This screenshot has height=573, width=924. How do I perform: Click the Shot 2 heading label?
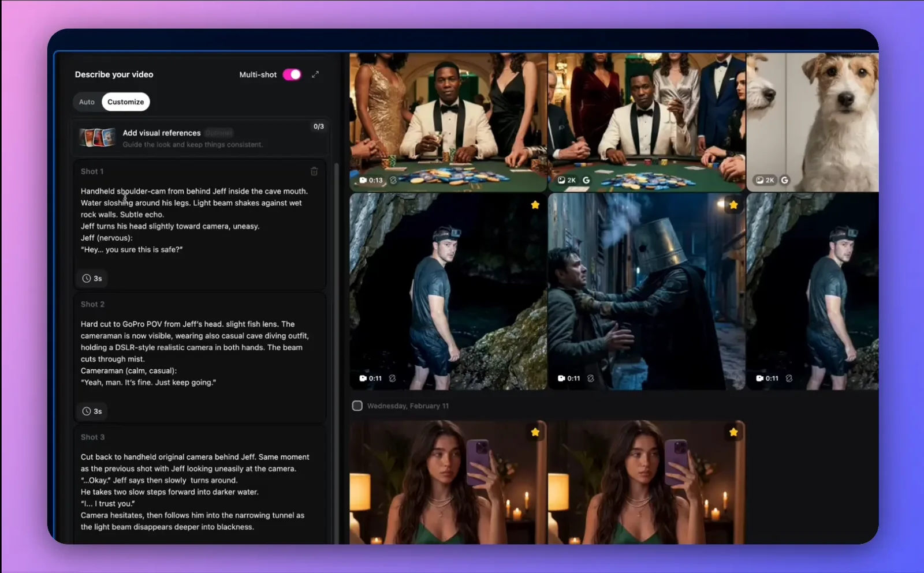click(x=92, y=304)
